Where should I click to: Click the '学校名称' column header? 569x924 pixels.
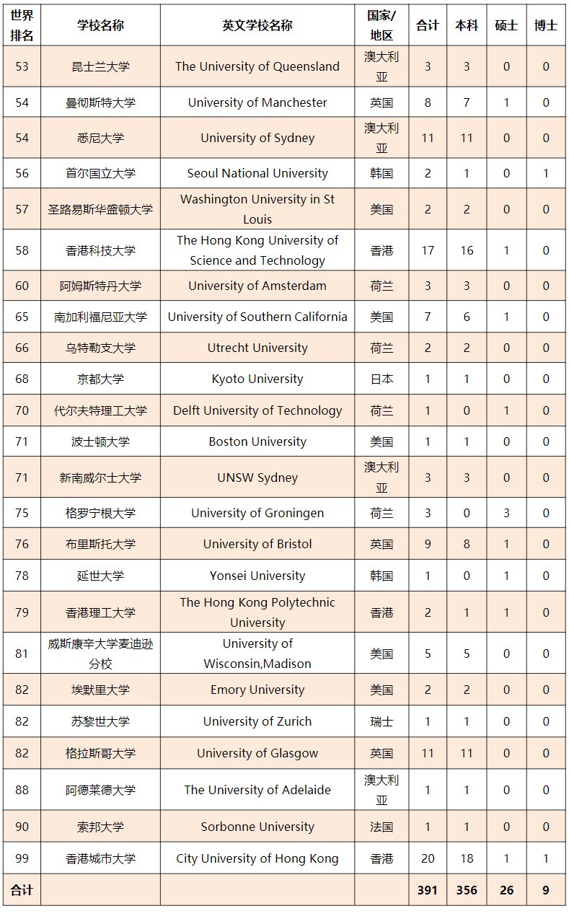(x=100, y=25)
